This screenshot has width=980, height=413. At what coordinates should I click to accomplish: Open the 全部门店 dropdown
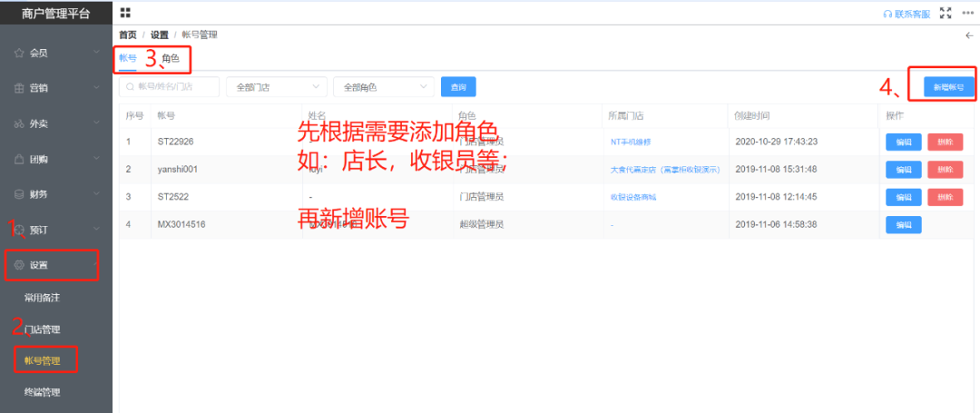pyautogui.click(x=276, y=87)
